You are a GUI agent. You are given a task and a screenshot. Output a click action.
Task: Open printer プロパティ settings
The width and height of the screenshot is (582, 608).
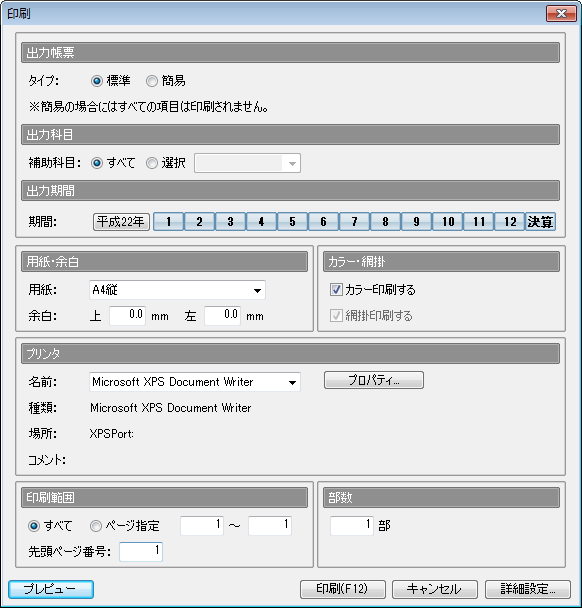[x=374, y=380]
